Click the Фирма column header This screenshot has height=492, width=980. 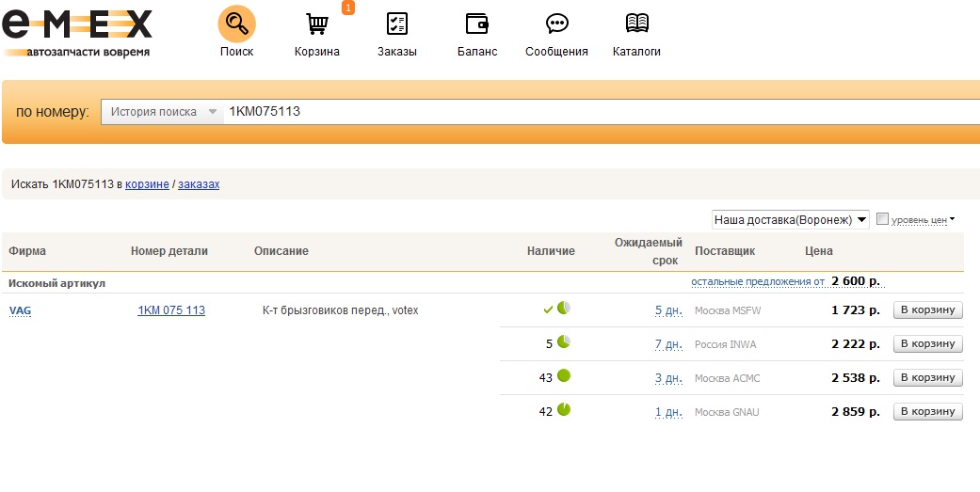27,251
